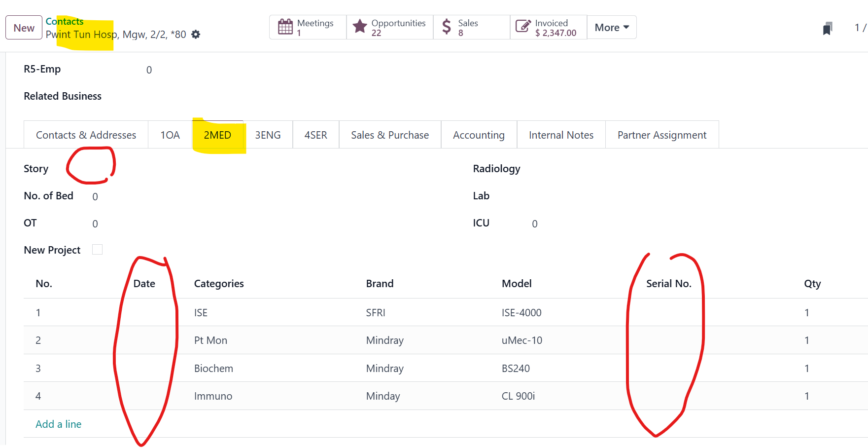This screenshot has height=448, width=868.
Task: Click the Opportunities star icon
Action: click(360, 27)
